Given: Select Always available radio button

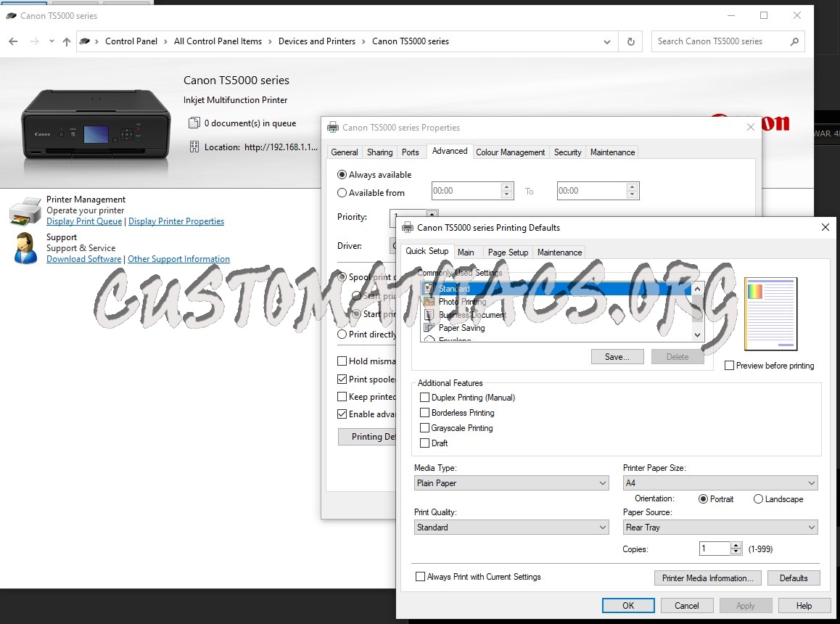Looking at the screenshot, I should pos(342,175).
